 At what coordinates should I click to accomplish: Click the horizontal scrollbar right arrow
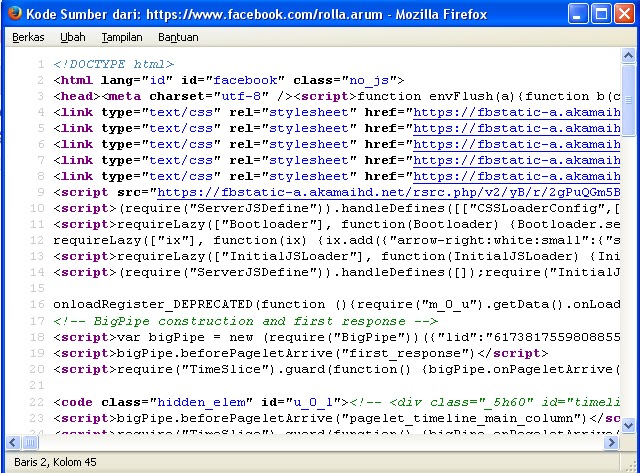[x=611, y=442]
